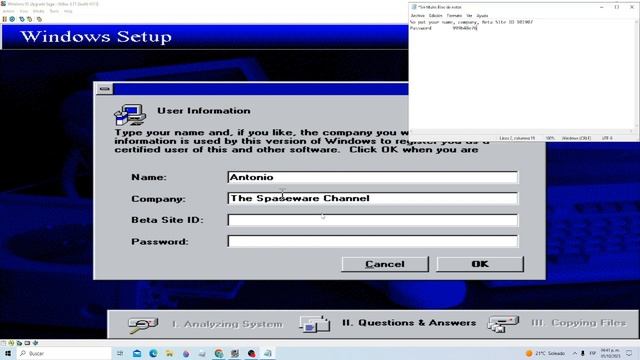This screenshot has height=360, width=640.
Task: Open Google Chrome from the taskbar
Action: [219, 353]
